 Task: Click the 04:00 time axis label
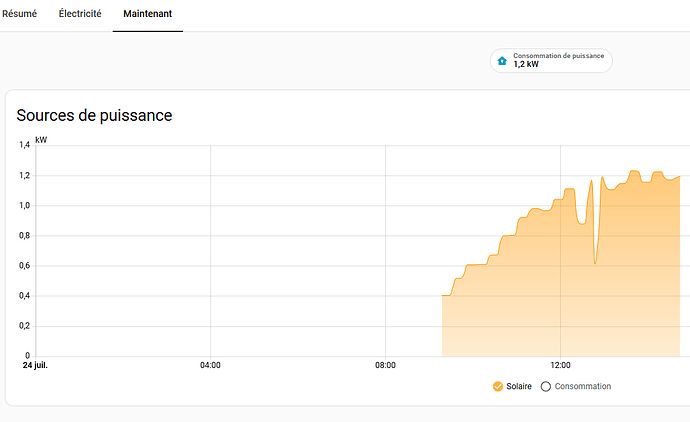[x=210, y=365]
